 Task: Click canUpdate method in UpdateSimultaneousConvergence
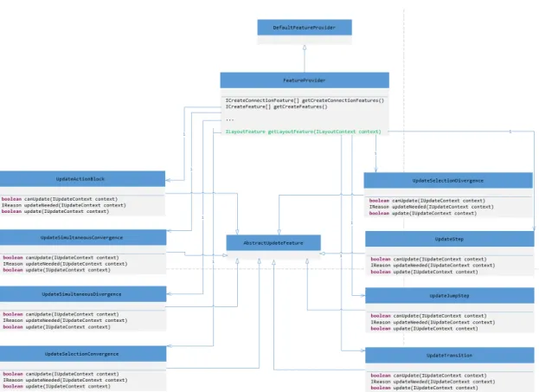(x=61, y=258)
